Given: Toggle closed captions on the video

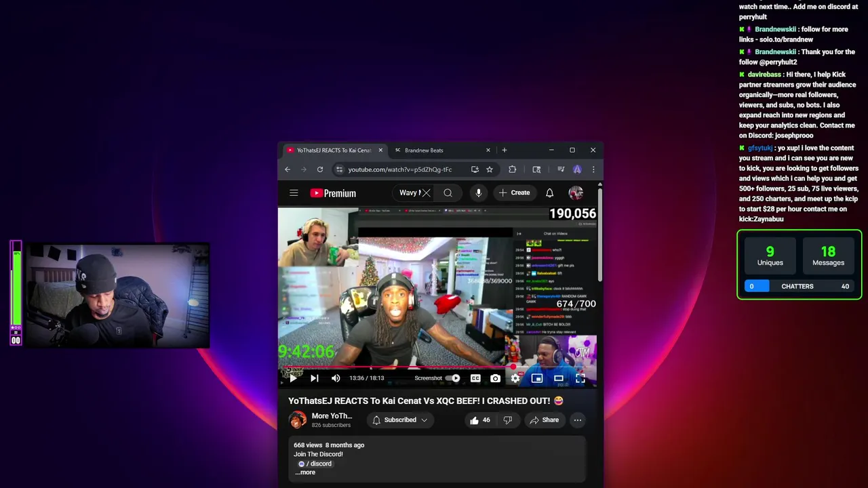Looking at the screenshot, I should click(x=475, y=378).
